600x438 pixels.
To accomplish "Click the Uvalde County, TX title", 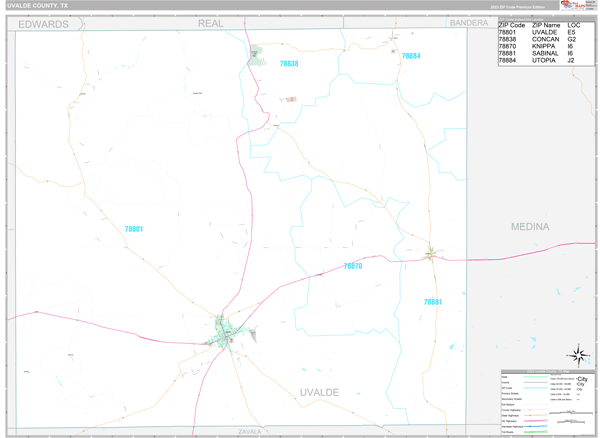I will coord(38,5).
